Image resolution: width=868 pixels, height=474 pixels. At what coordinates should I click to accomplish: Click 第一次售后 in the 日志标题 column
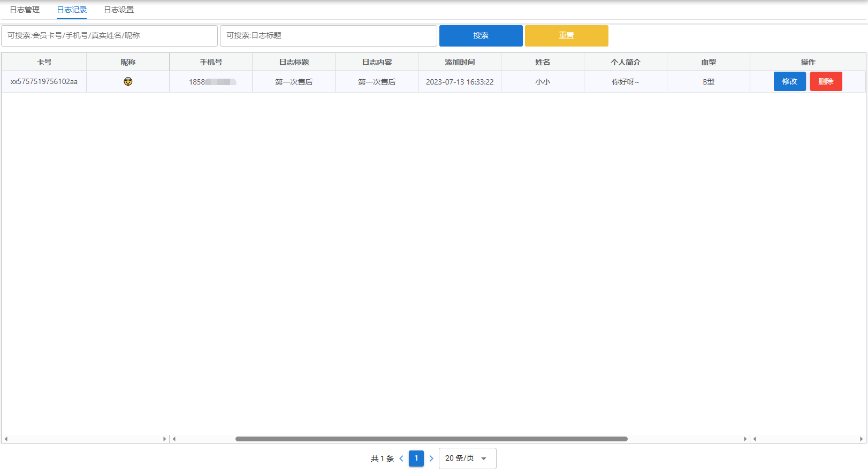(x=294, y=82)
